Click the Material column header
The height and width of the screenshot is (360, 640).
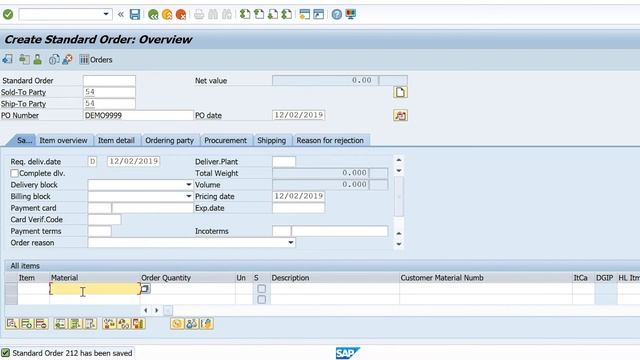95,278
